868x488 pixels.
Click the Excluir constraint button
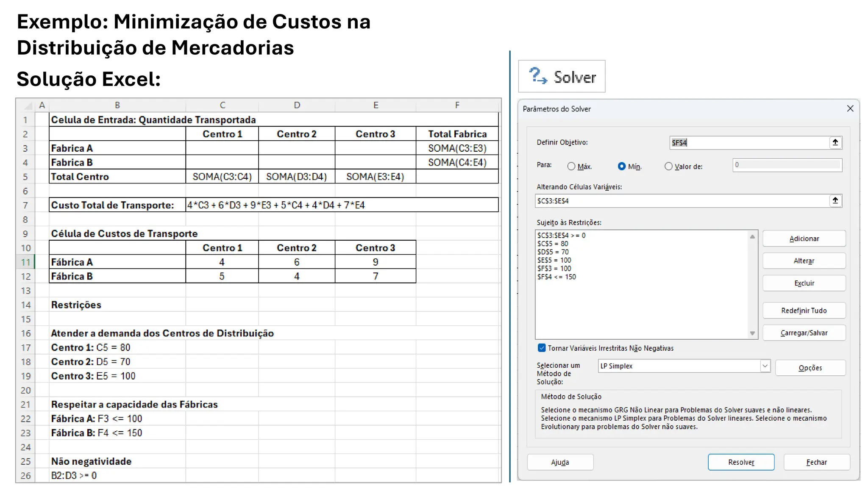point(804,283)
